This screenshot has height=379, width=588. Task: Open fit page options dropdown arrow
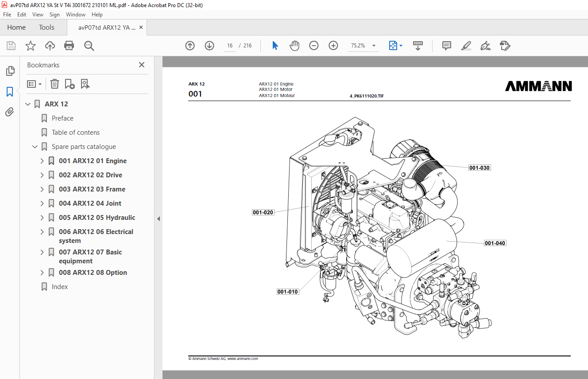pyautogui.click(x=401, y=46)
